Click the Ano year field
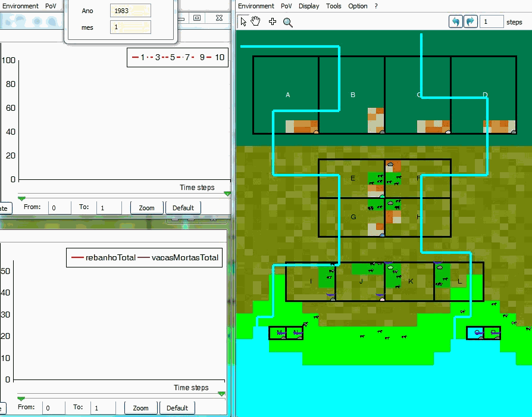Viewport: 532px width, 417px height. pos(130,11)
